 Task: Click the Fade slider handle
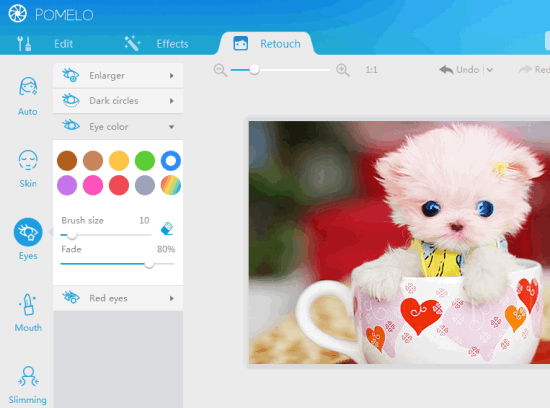(x=149, y=264)
